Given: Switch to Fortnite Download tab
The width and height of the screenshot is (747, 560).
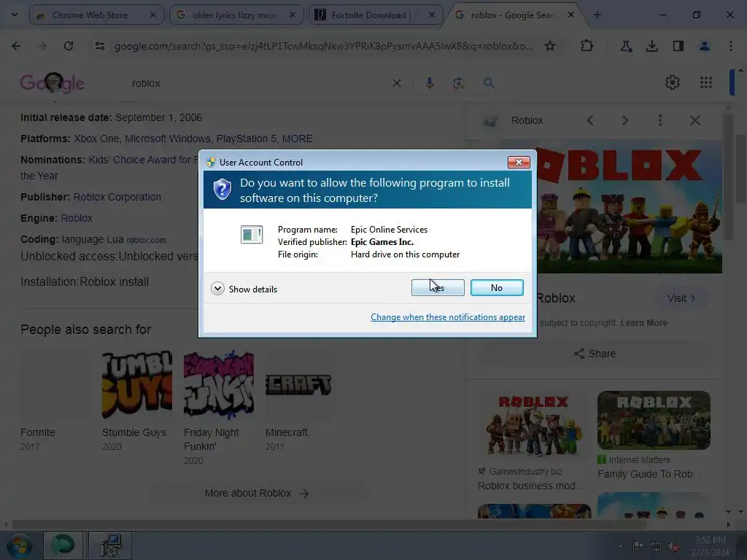Looking at the screenshot, I should [376, 15].
